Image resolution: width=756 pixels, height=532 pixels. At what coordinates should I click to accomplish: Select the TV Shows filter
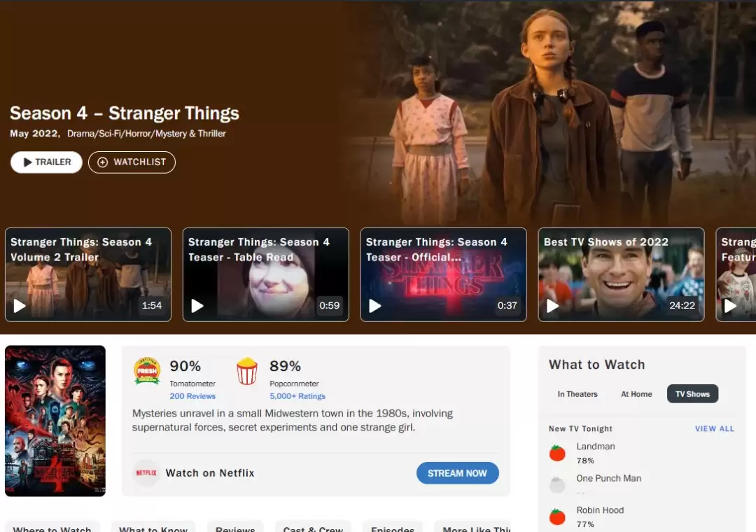(692, 394)
